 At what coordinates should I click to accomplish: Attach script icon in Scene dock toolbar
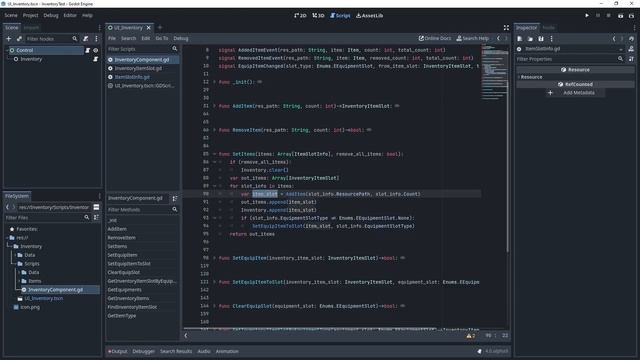point(85,39)
